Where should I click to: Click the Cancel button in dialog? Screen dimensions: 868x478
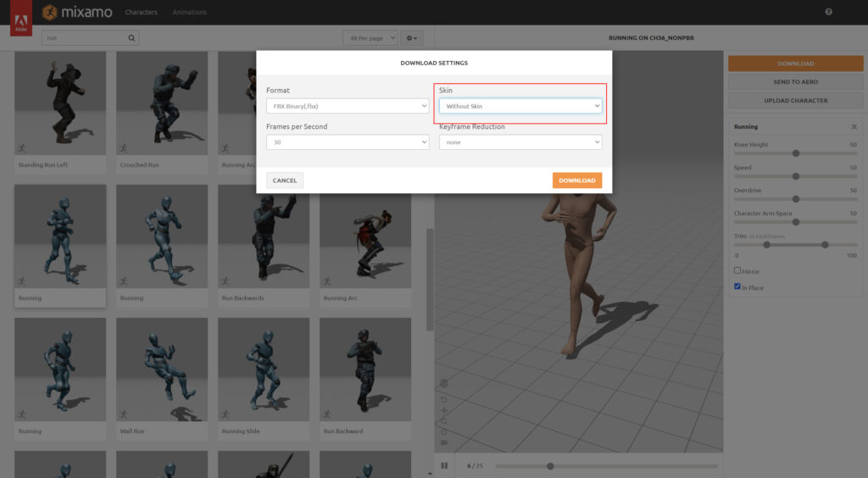tap(285, 181)
